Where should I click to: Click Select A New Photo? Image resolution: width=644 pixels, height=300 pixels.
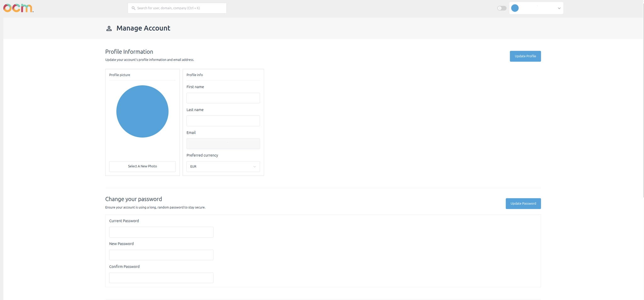pyautogui.click(x=142, y=166)
